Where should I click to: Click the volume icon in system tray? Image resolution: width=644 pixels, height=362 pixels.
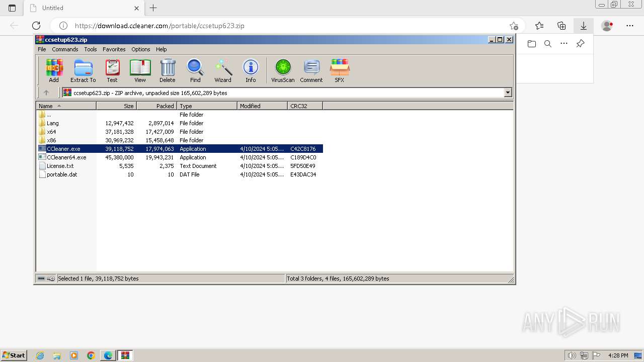click(572, 355)
